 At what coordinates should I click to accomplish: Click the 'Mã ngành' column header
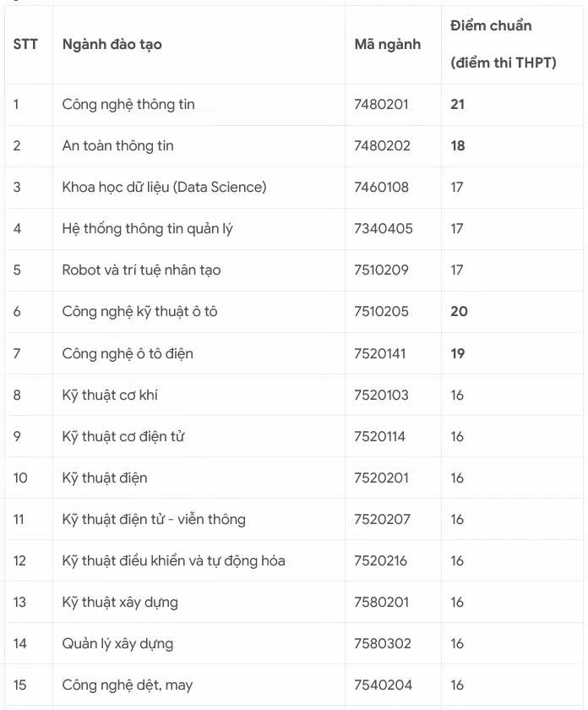click(387, 44)
